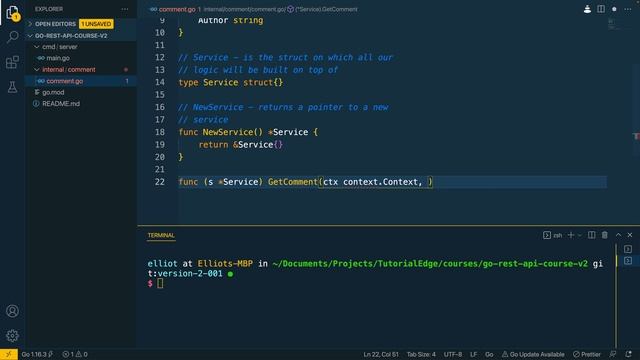This screenshot has height=360, width=640.
Task: Create a new terminal with plus icon
Action: coord(571,235)
